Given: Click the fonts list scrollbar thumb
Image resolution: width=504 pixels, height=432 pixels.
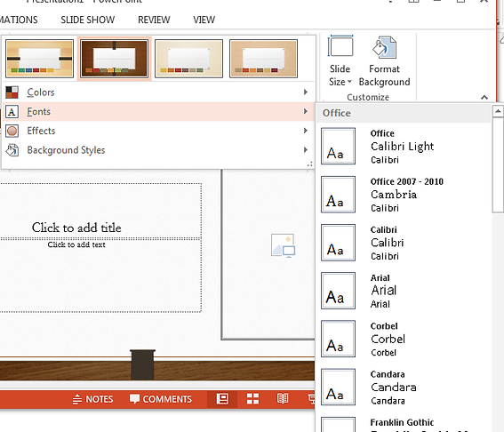Looking at the screenshot, I should click(498, 165).
